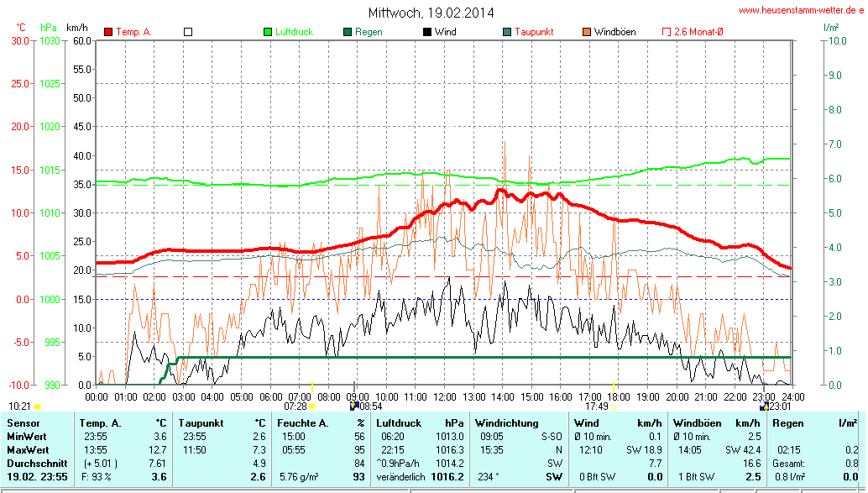Click the Regen legend label
Image resolution: width=868 pixels, height=493 pixels.
click(369, 32)
